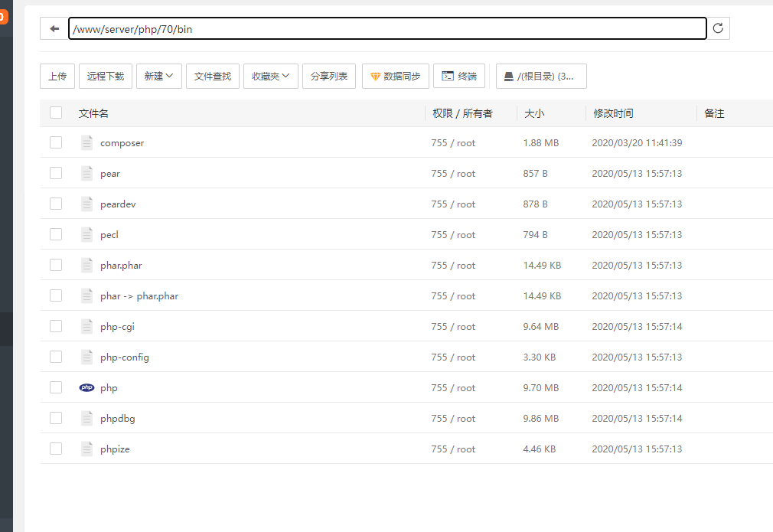Open the php-cgi file name
The image size is (773, 532).
pos(117,326)
